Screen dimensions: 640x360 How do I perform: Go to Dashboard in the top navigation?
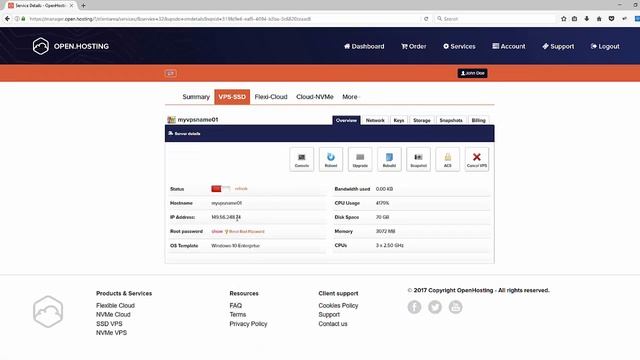(x=364, y=47)
